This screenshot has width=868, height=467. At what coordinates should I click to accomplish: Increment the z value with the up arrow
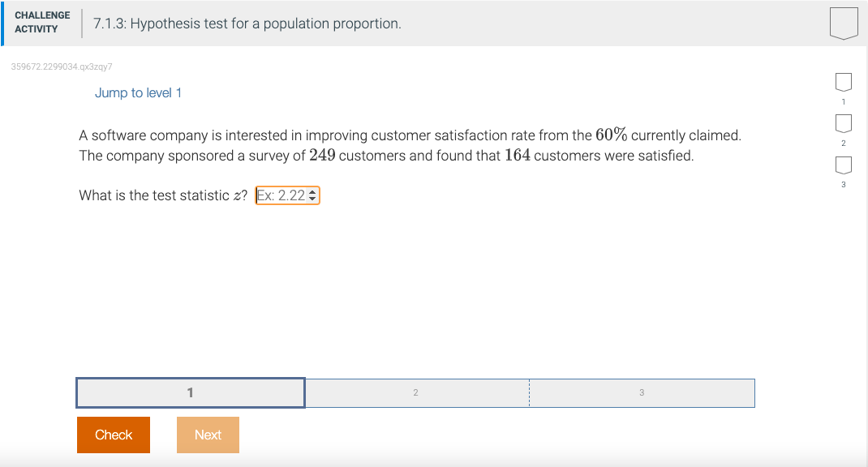tap(313, 191)
